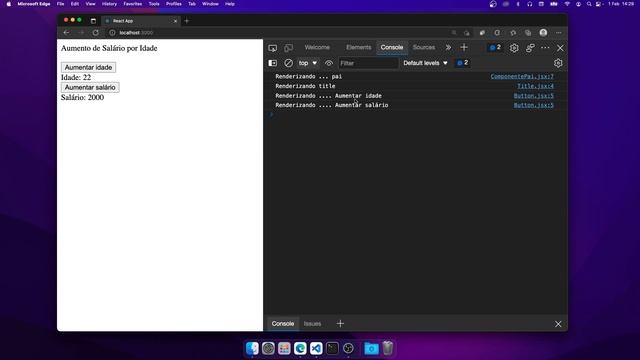The height and width of the screenshot is (360, 640).
Task: Open a new browser tab
Action: coord(187,21)
